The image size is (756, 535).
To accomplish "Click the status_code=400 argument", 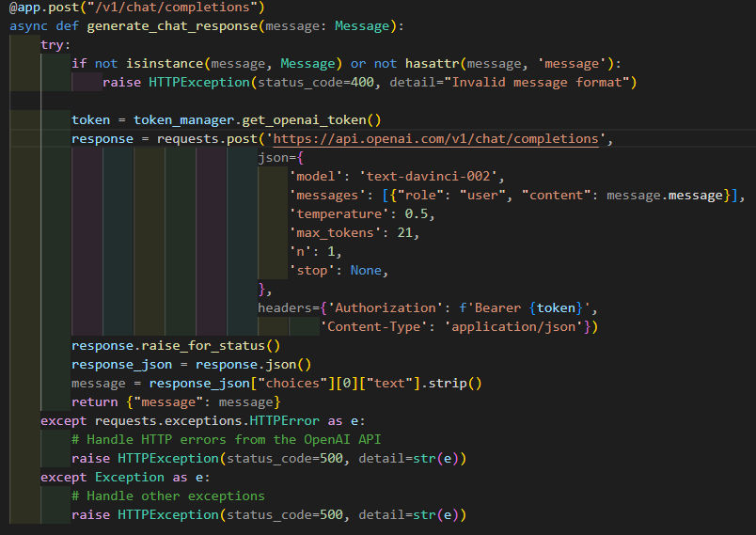I will coord(316,83).
